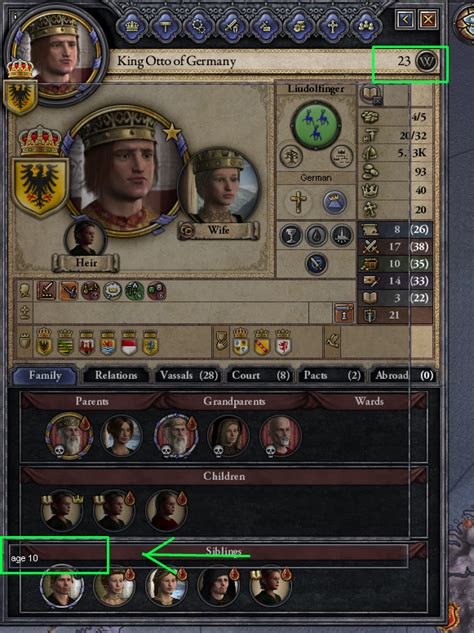Screen dimensions: 474x633
Task: Click the deceased father portrait under Parents
Action: pyautogui.click(x=69, y=436)
